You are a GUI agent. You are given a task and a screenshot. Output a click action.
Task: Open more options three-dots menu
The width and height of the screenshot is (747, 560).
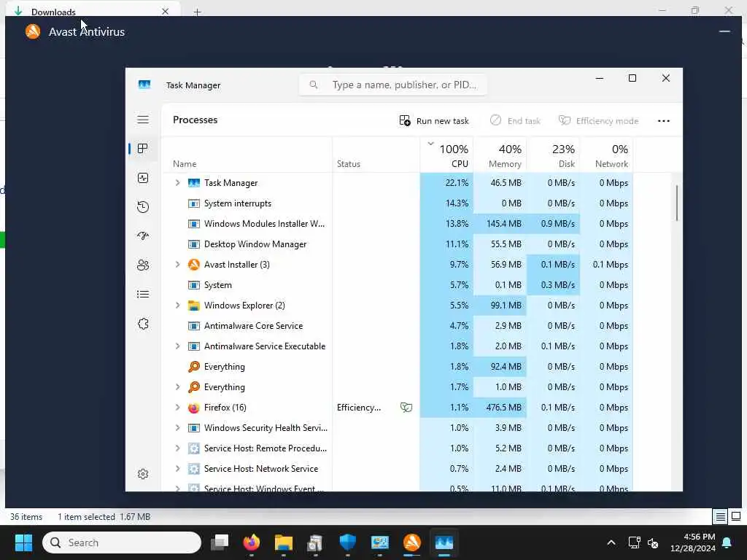point(664,121)
